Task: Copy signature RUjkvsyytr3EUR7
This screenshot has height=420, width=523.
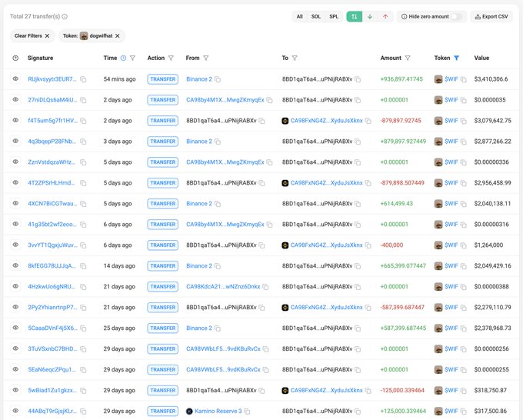Action: [83, 79]
